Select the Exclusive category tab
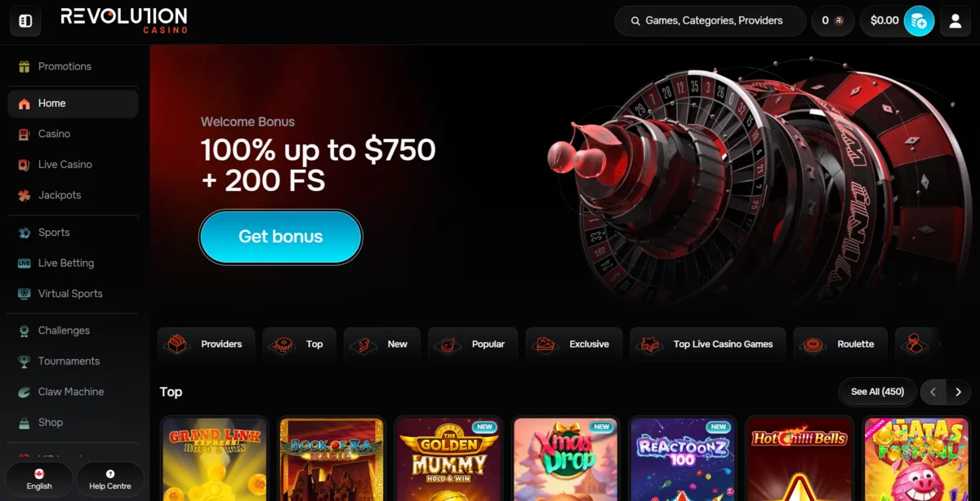The height and width of the screenshot is (501, 980). tap(574, 344)
